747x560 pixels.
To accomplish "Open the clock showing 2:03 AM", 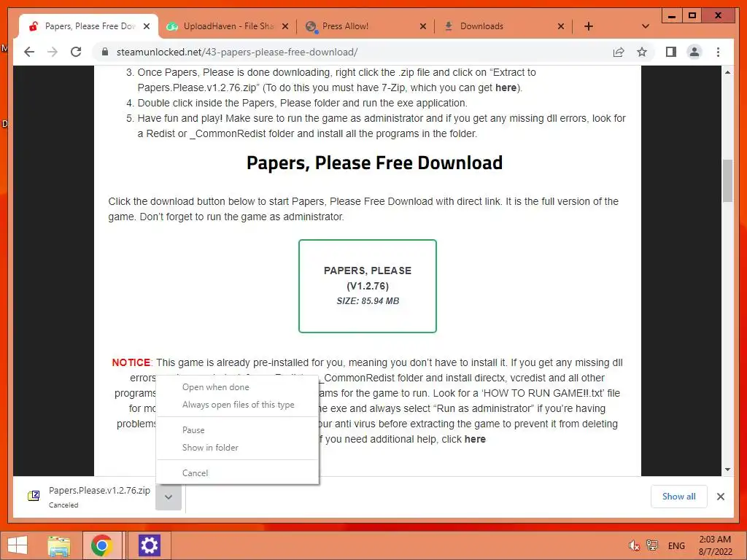I will point(715,545).
